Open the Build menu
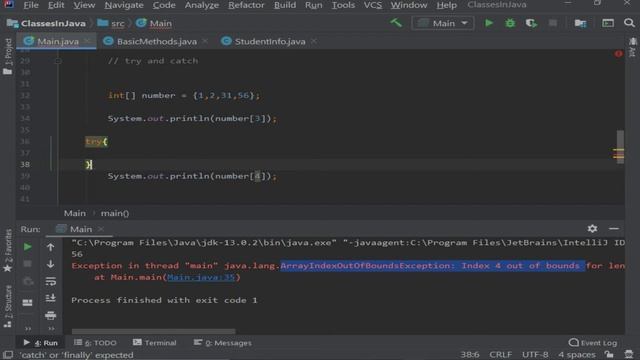640x360 pixels. click(x=285, y=5)
